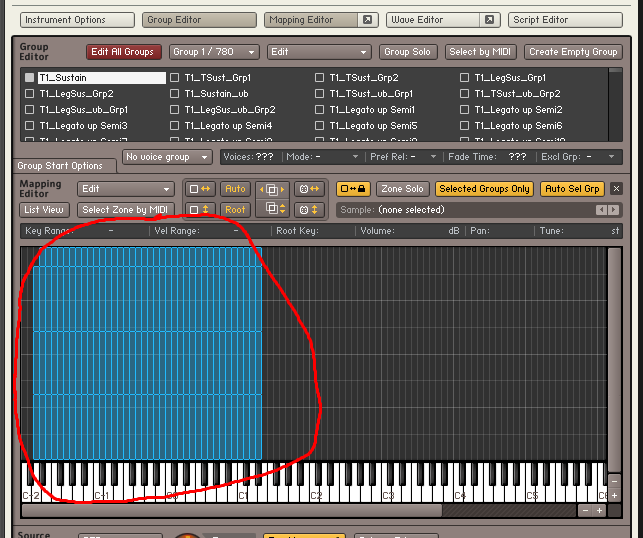
Task: Pop out the Mapping Editor window icon
Action: (x=367, y=20)
